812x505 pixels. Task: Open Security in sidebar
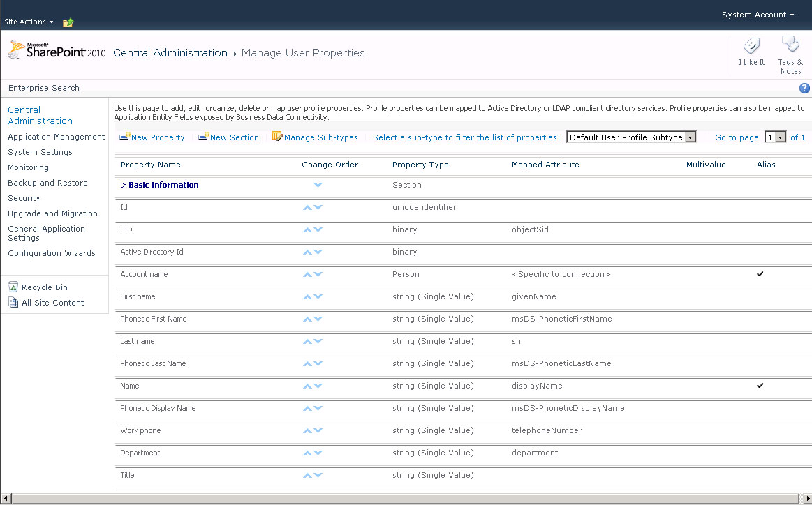24,198
